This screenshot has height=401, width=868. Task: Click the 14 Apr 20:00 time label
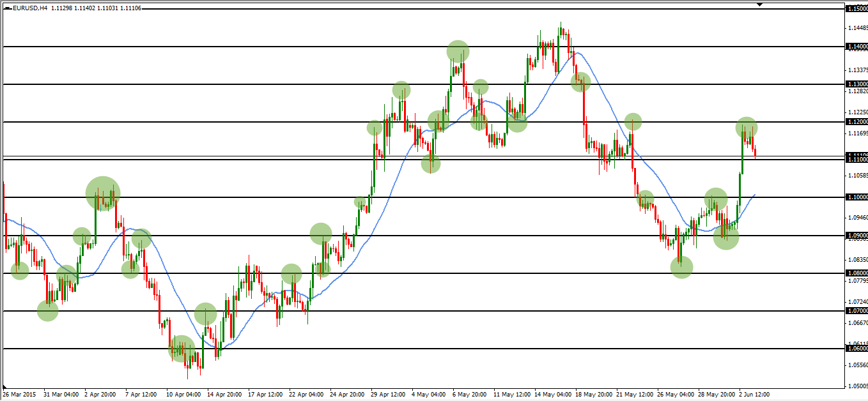click(x=224, y=395)
